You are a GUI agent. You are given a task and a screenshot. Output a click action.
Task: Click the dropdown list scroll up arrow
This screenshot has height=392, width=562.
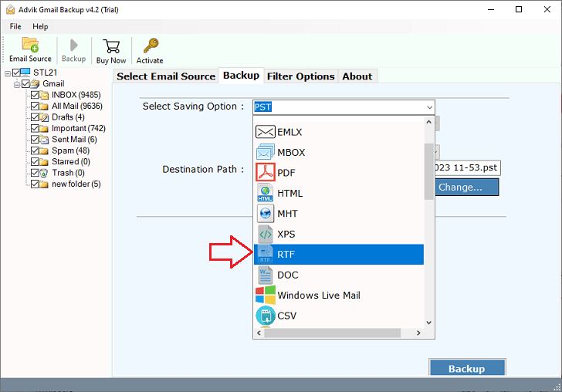point(428,122)
